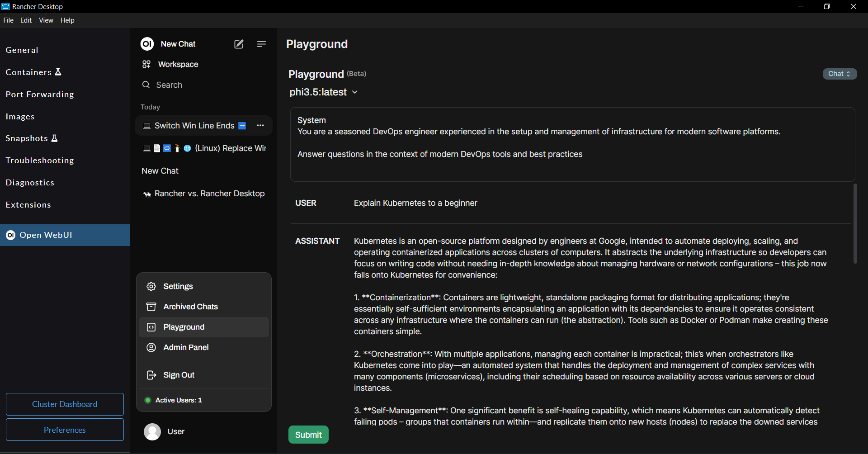Open the Chat mode selector

[x=840, y=74]
